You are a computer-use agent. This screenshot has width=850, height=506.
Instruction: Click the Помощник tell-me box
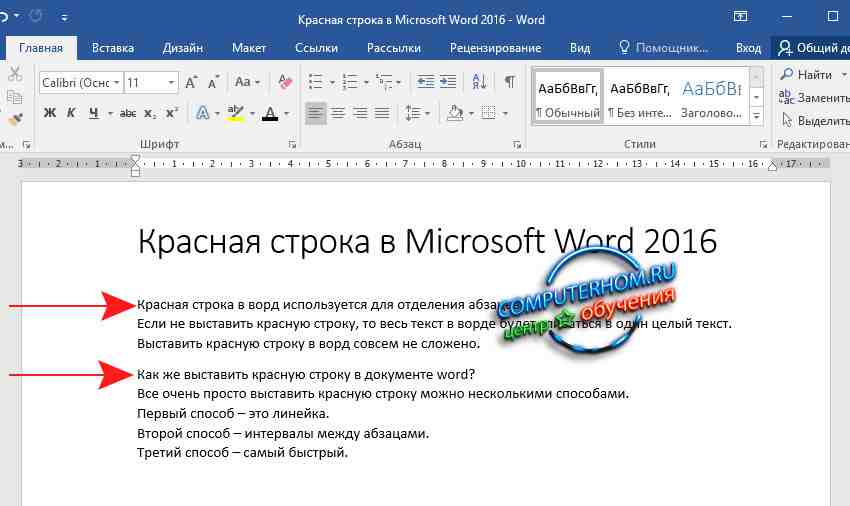[x=664, y=48]
